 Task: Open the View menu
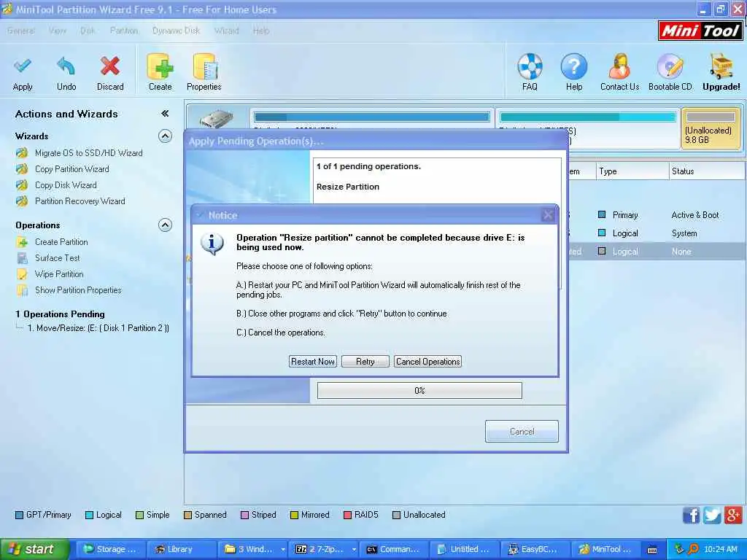[57, 31]
